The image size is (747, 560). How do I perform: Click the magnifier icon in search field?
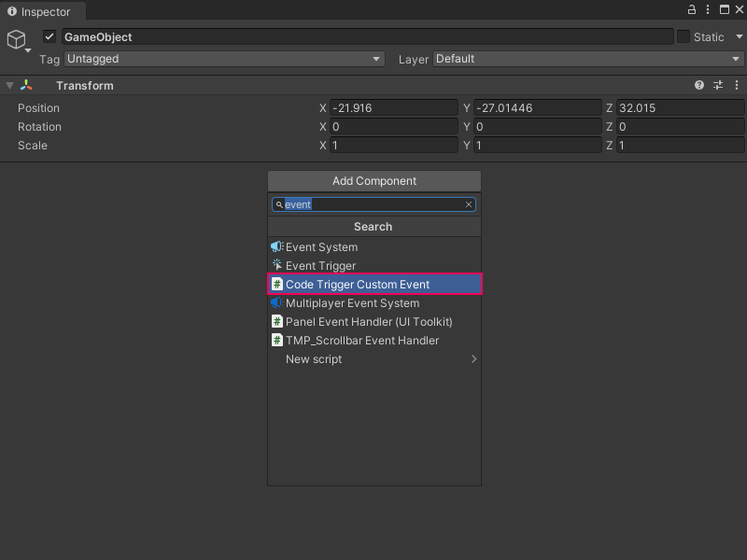tap(279, 203)
